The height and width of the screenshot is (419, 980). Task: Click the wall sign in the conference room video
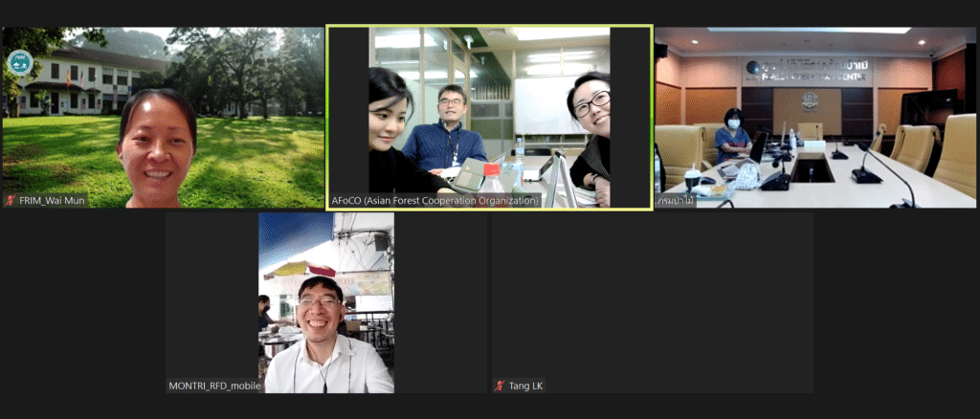tap(809, 69)
